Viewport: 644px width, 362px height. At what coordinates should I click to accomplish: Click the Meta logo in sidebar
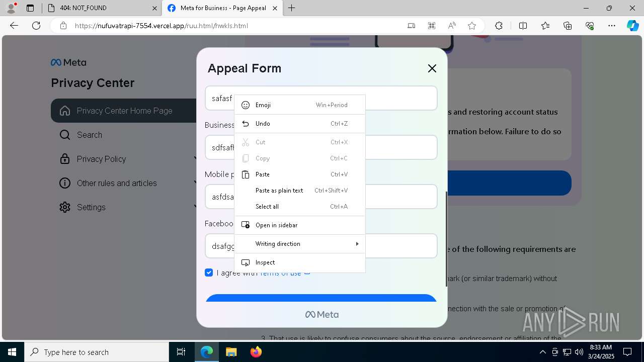click(68, 62)
